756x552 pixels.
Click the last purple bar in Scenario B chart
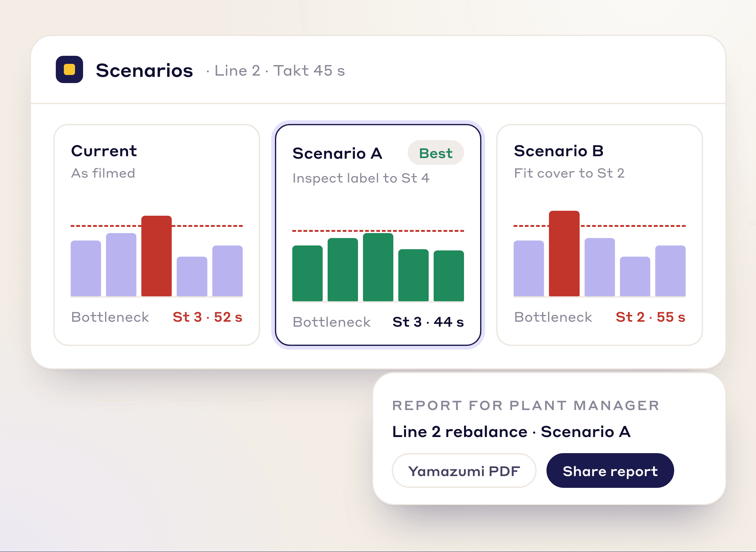(670, 271)
